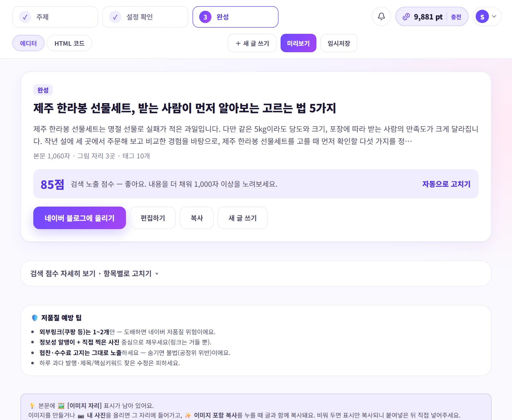
Task: Click the lightbulb icon in image notice
Action: tap(32, 406)
